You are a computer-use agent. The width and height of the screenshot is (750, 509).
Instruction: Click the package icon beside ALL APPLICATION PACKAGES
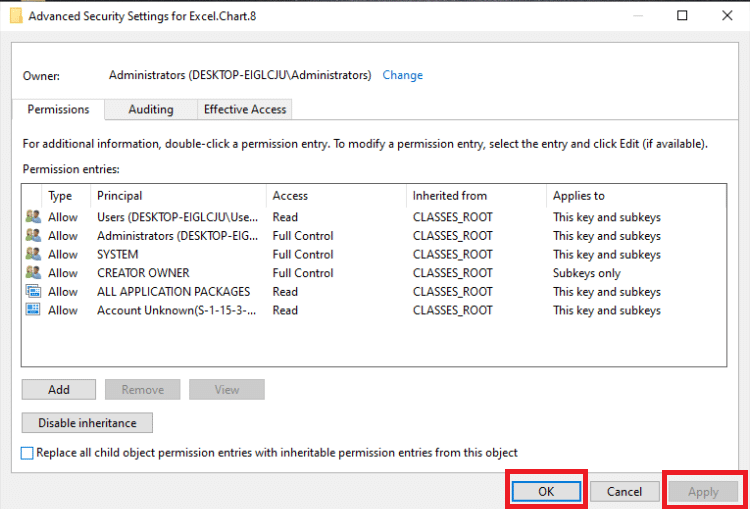pos(33,291)
